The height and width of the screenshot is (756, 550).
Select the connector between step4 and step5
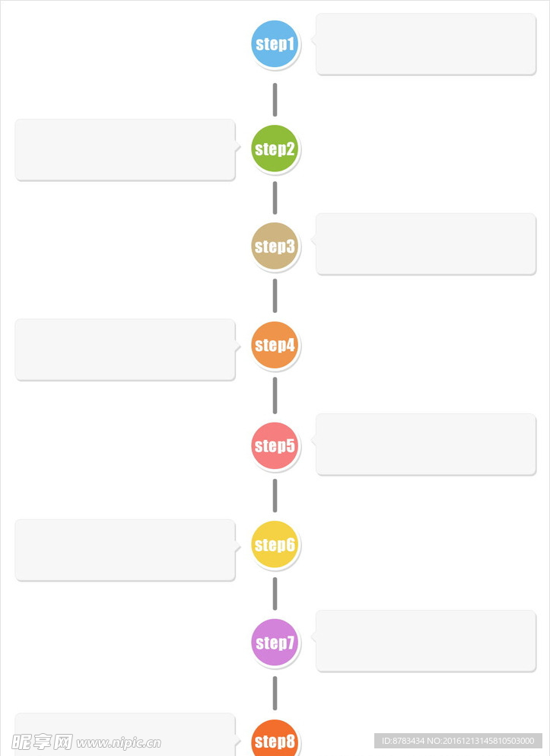point(275,395)
